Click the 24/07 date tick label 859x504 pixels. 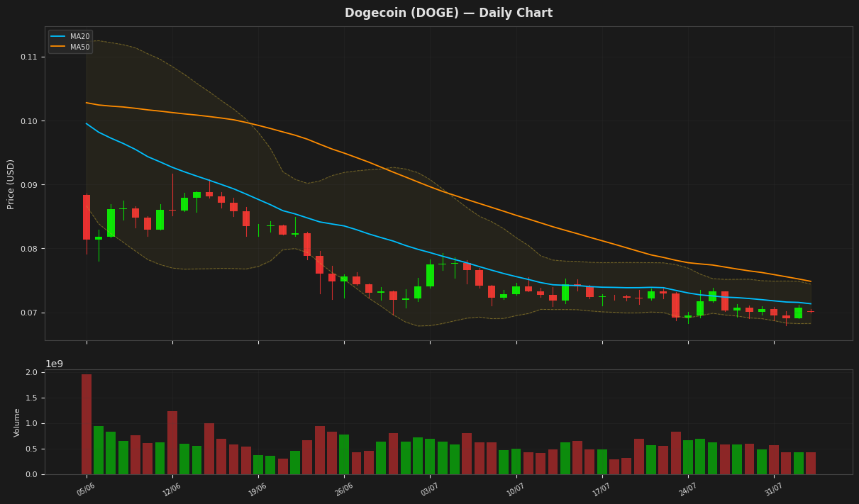(x=686, y=489)
